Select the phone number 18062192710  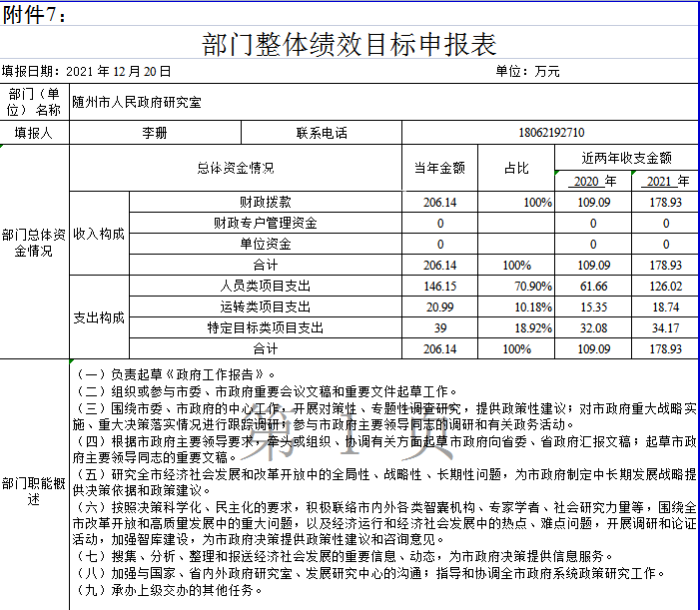tap(551, 133)
